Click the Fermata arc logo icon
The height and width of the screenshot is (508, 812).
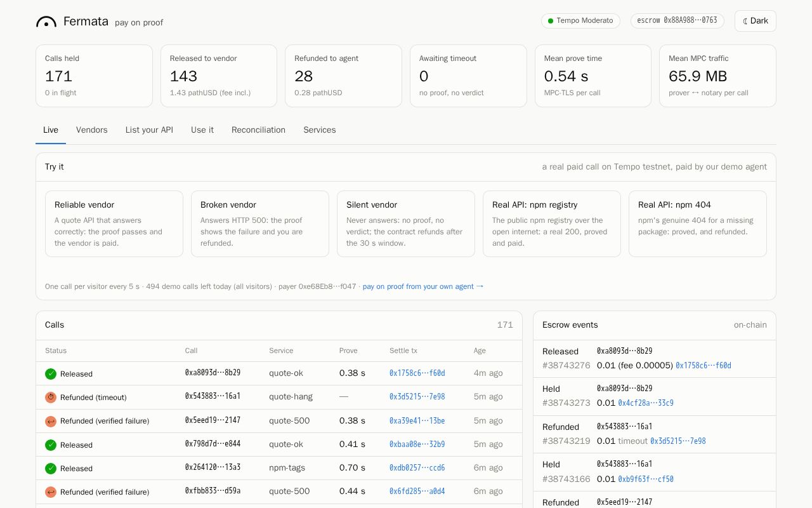pyautogui.click(x=46, y=22)
